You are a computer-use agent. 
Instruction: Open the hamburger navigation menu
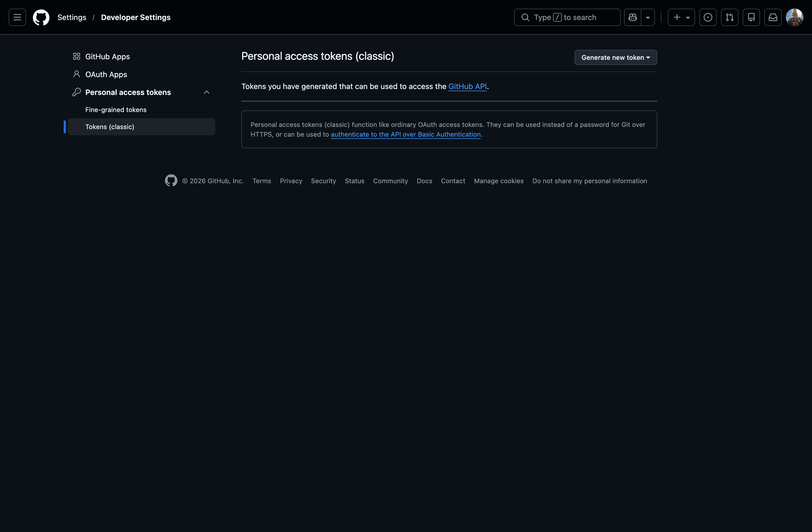17,17
